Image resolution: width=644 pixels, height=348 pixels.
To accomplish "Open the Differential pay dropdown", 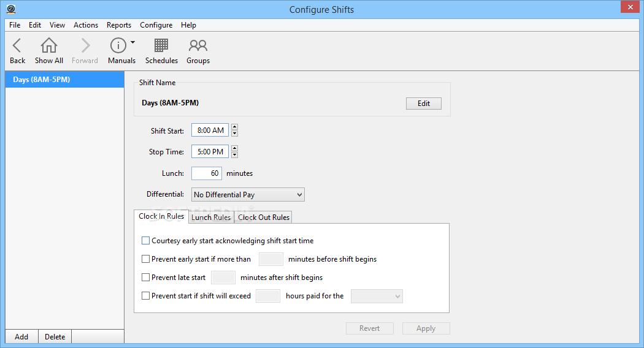I will pos(248,195).
